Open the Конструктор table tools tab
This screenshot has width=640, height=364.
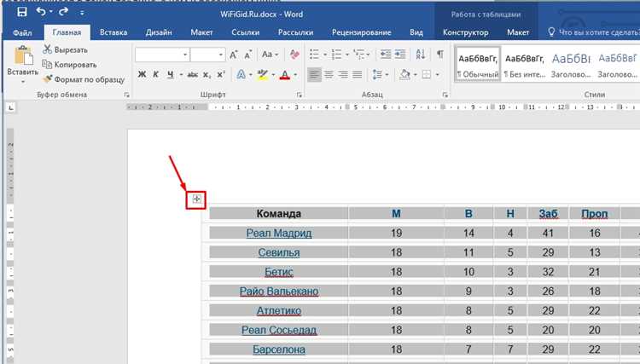(466, 32)
